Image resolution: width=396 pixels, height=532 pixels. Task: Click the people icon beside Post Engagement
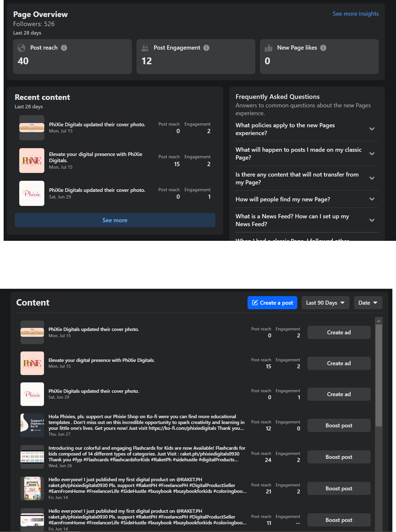coord(145,48)
